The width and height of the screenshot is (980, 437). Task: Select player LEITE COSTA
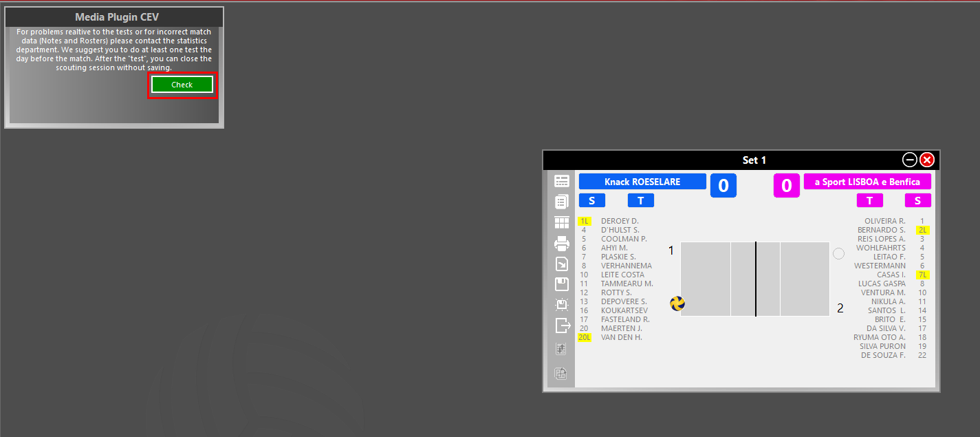[x=623, y=275]
